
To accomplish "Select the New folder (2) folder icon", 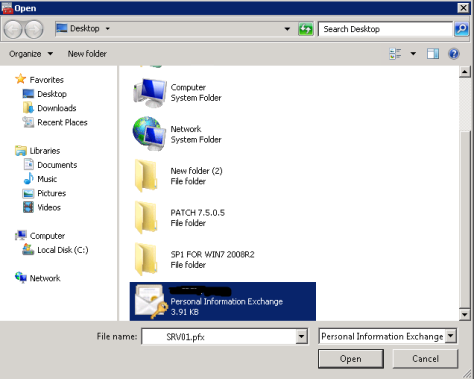I will point(146,176).
